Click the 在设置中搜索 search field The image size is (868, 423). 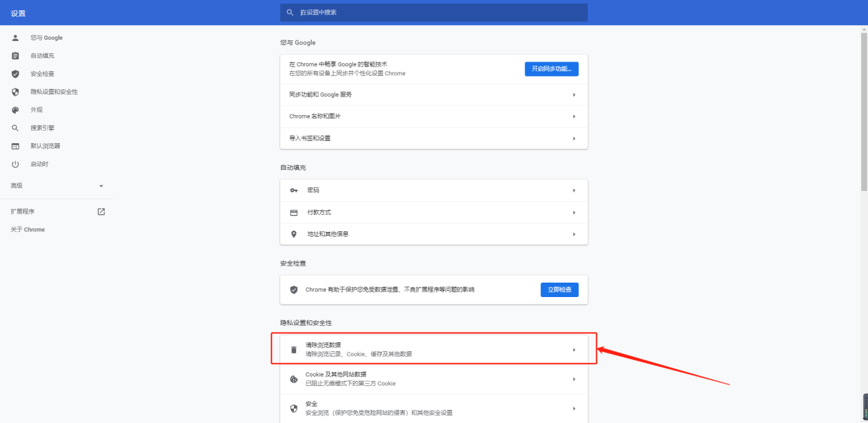(x=434, y=12)
